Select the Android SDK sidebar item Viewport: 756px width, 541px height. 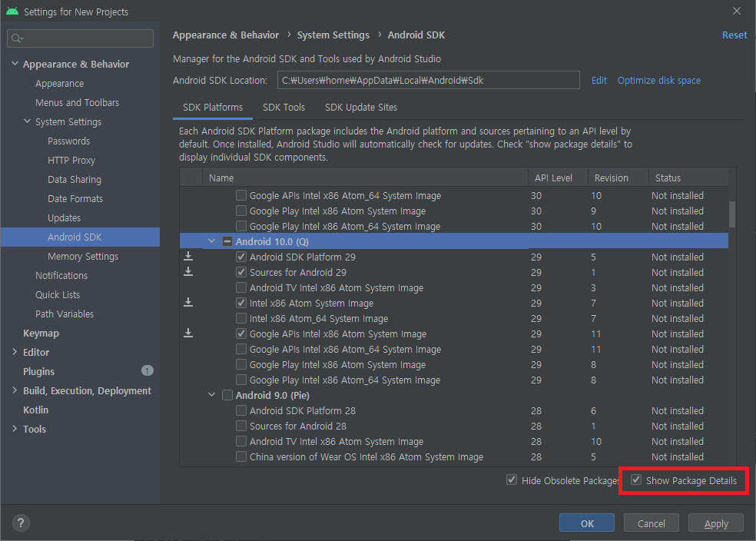(x=80, y=237)
